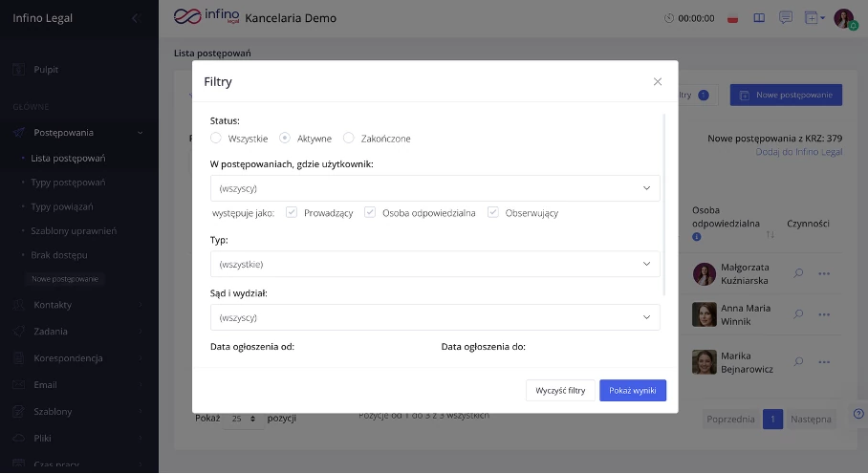Viewport: 868px width, 474px height.
Task: Open Typy powiązań in the sidebar
Action: click(x=62, y=206)
